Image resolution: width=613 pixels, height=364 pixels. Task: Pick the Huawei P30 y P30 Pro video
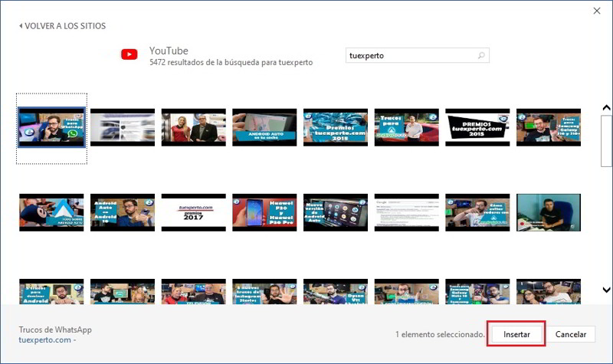pyautogui.click(x=264, y=212)
